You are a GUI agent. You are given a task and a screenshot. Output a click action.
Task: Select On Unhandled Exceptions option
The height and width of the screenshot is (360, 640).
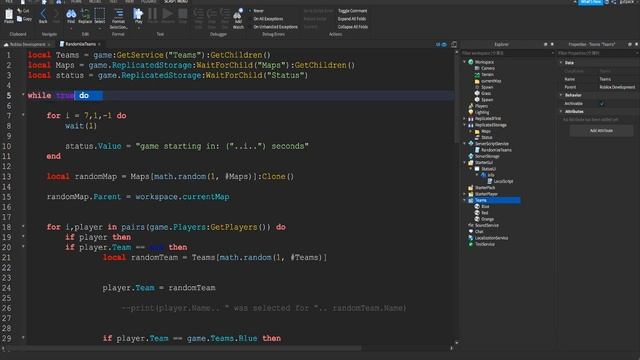point(275,27)
